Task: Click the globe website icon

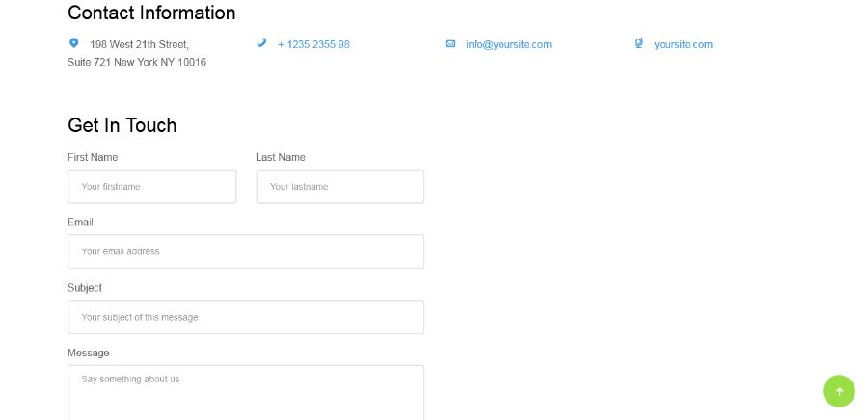Action: 638,43
